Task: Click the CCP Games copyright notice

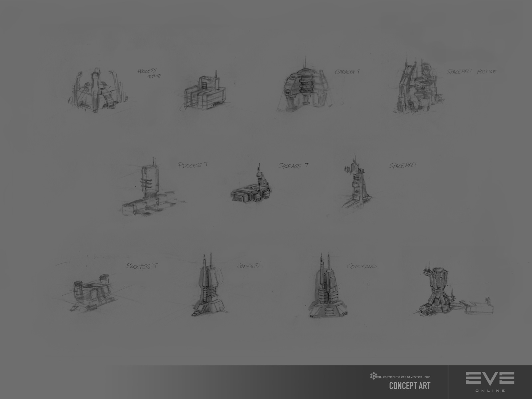Action: (x=407, y=377)
